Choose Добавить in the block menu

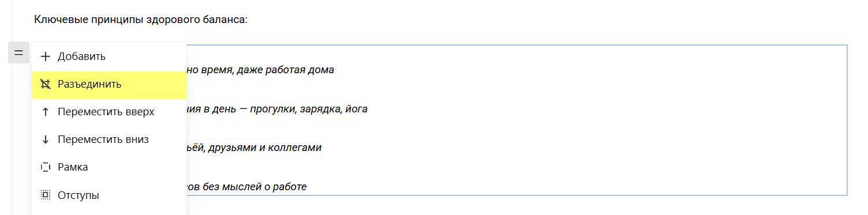pyautogui.click(x=109, y=56)
